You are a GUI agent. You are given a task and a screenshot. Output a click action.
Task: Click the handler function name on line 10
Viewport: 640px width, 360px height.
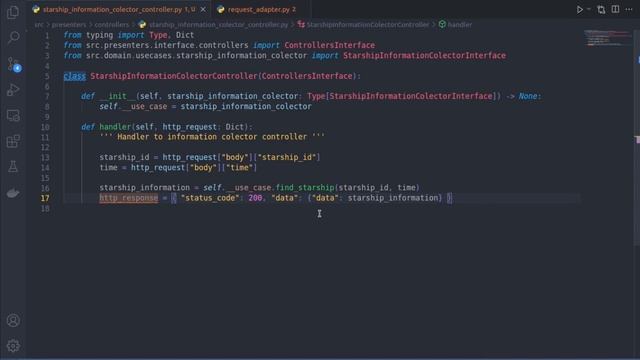(115, 127)
